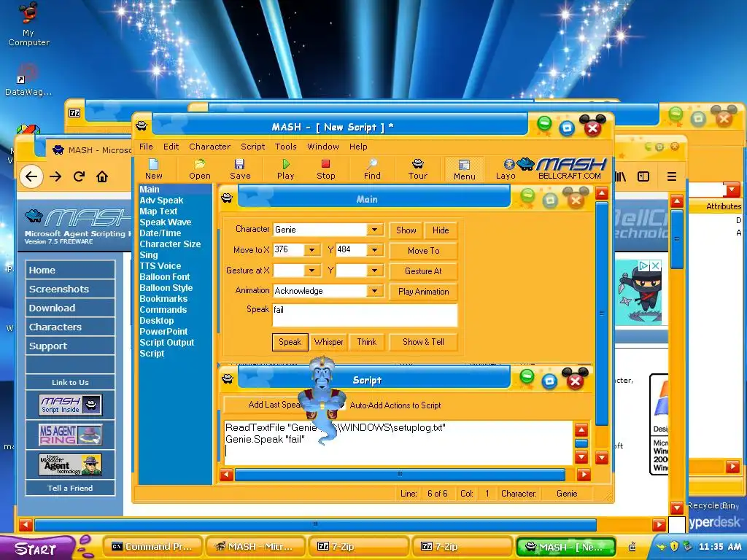The image size is (747, 560).
Task: Start the Tour from the MASH toolbar
Action: coord(418,169)
